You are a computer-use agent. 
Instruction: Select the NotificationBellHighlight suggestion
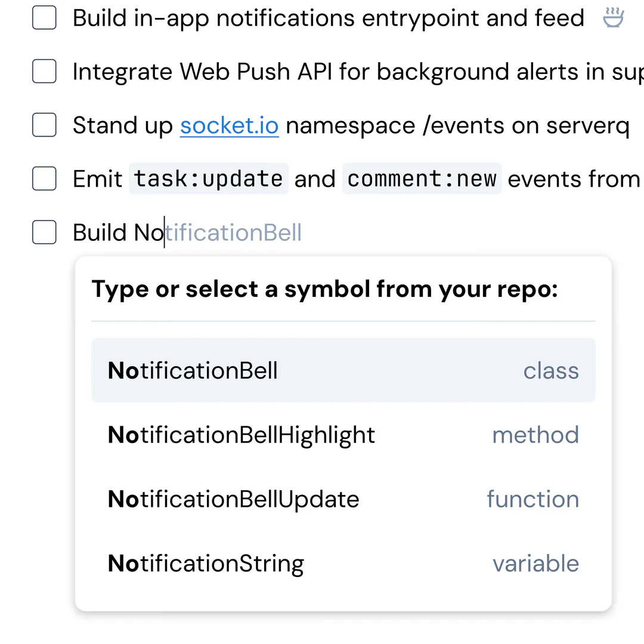coord(241,435)
